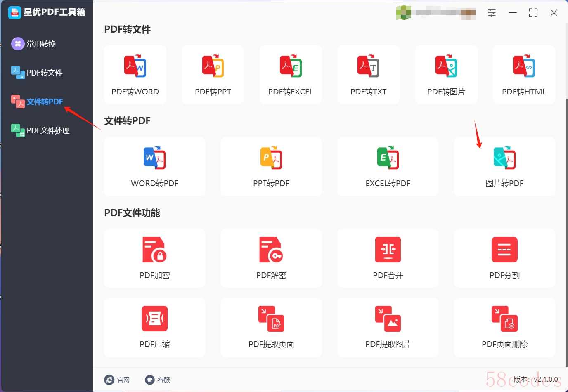
Task: Open the PPT转PDF icon
Action: 271,158
